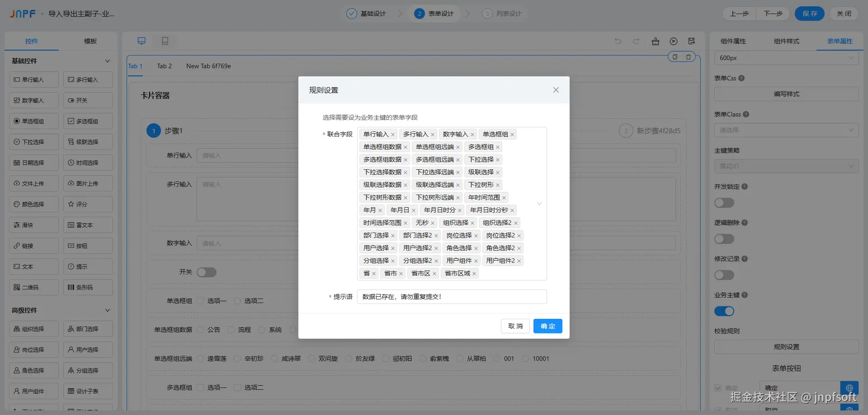The image size is (868, 415).
Task: Click the 保存 button
Action: (810, 14)
